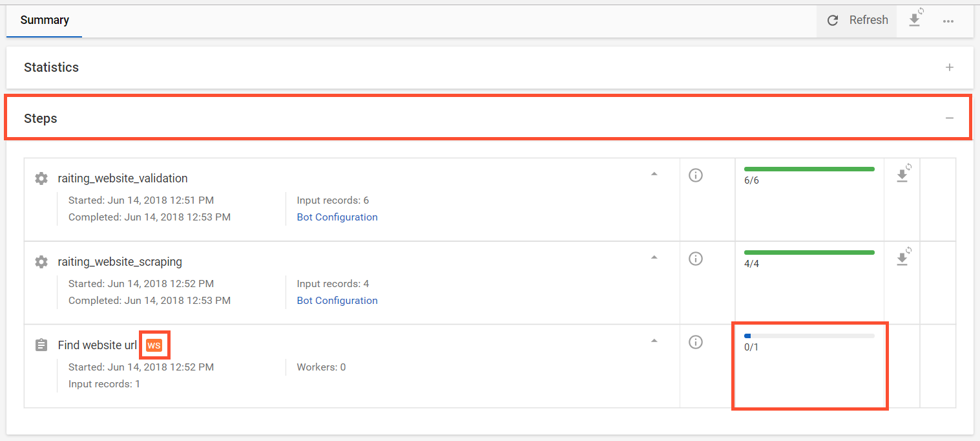The width and height of the screenshot is (980, 441).
Task: Click the raiting_website_scraping step name
Action: pos(120,262)
